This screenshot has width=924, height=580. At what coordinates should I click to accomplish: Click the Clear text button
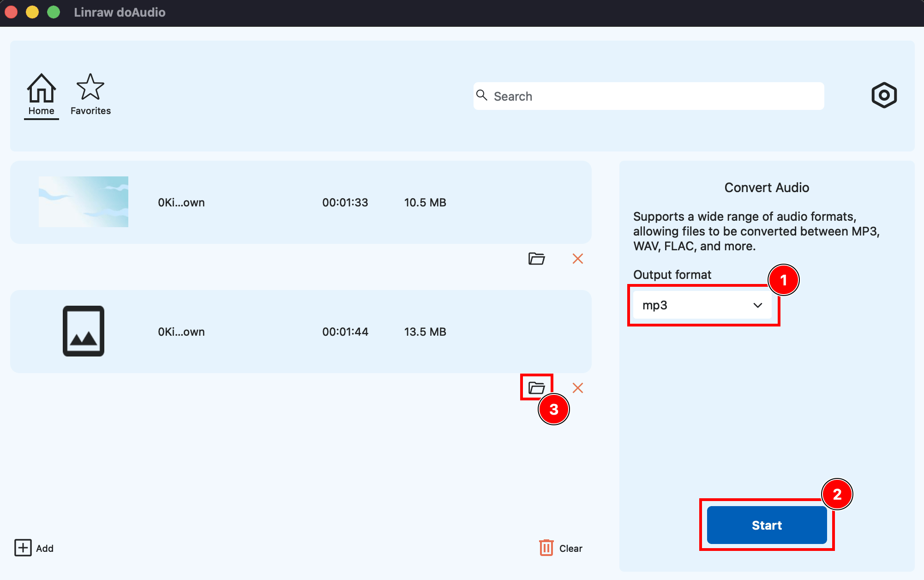point(570,549)
